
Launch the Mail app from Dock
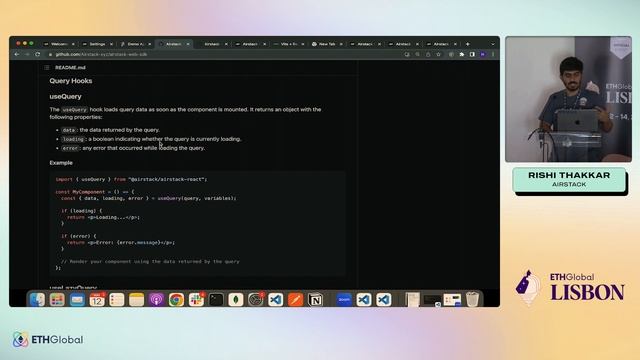coord(77,300)
